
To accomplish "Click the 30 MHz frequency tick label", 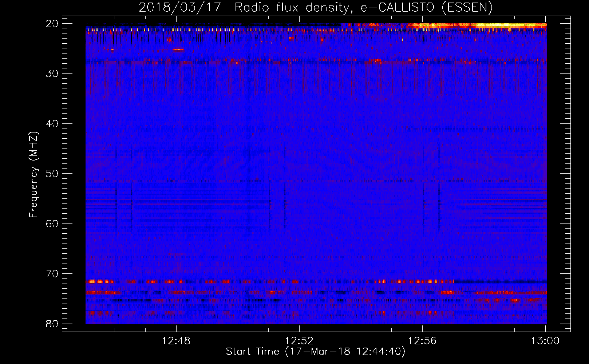I will tap(52, 74).
